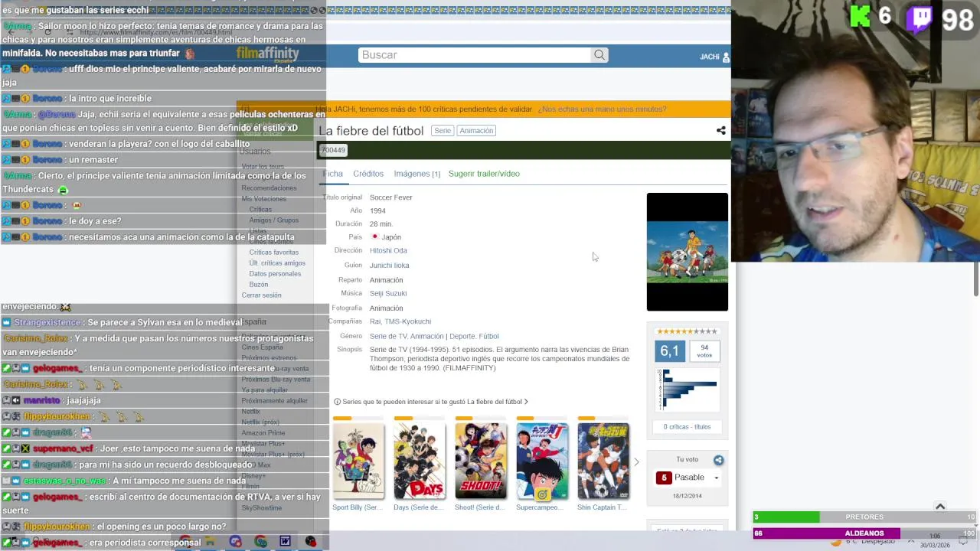980x551 pixels.
Task: Open Days series thumbnail
Action: point(420,461)
